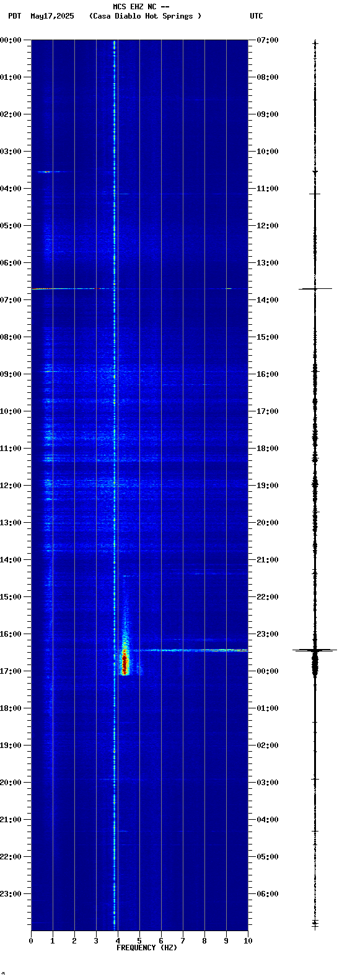Click the PDT time label '12:00'
Viewport: 342px width, 980px height.
pos(11,486)
